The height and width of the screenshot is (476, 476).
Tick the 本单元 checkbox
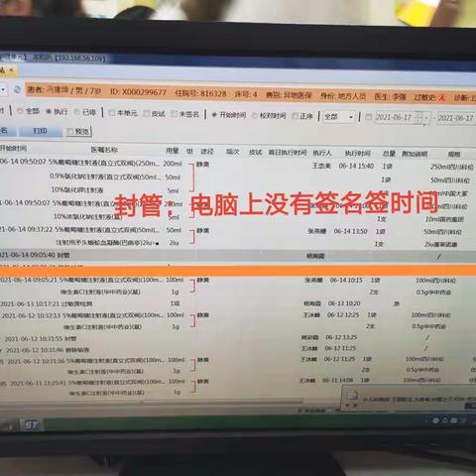click(x=112, y=113)
